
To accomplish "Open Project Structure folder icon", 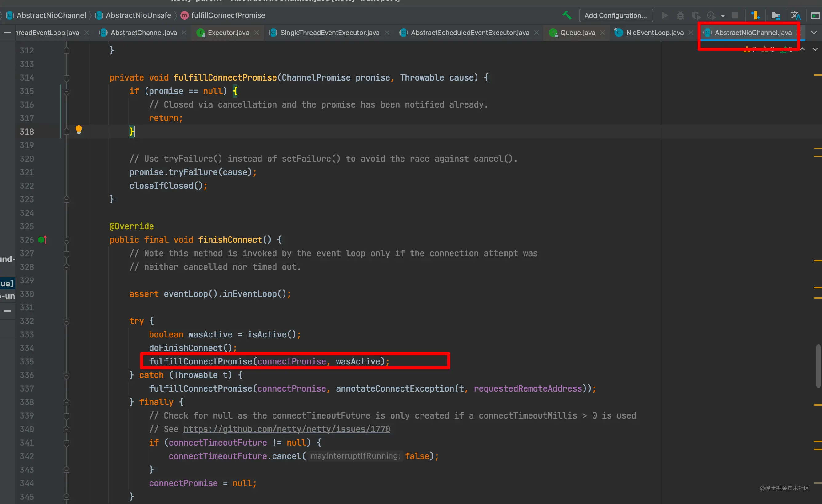I will point(776,15).
